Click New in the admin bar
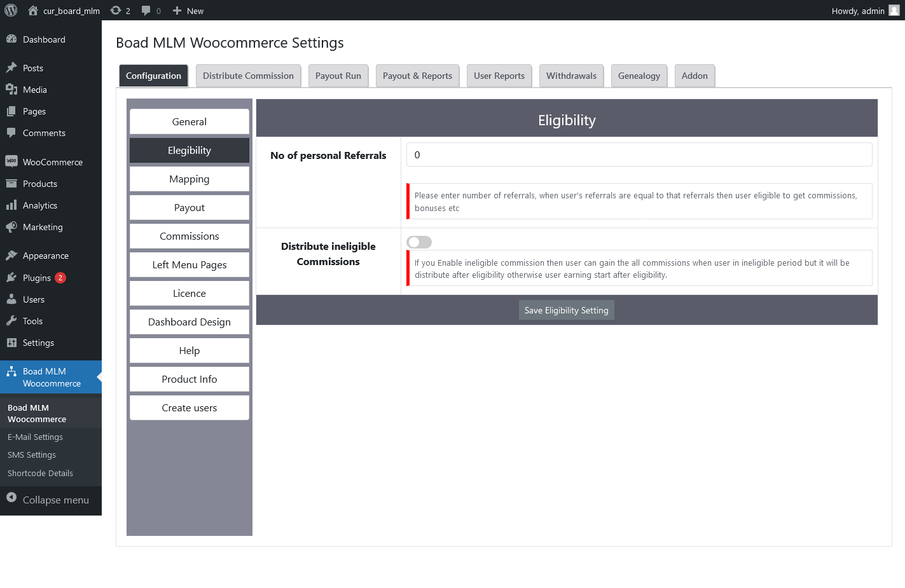Image resolution: width=905 pixels, height=588 pixels. [x=188, y=10]
